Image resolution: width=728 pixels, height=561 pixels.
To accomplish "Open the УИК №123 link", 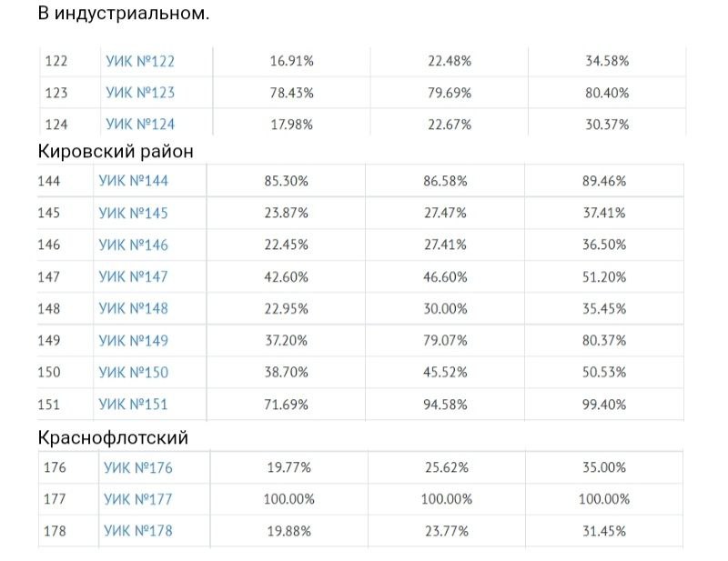I will pyautogui.click(x=140, y=93).
